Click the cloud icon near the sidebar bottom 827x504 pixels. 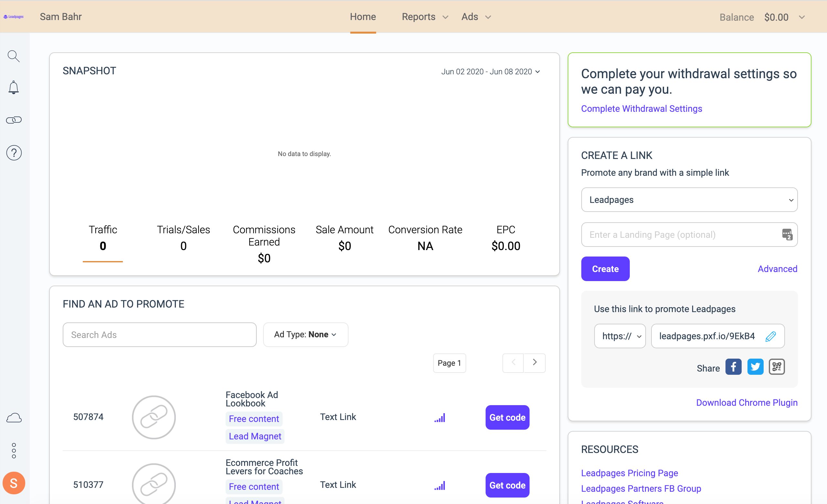click(14, 417)
